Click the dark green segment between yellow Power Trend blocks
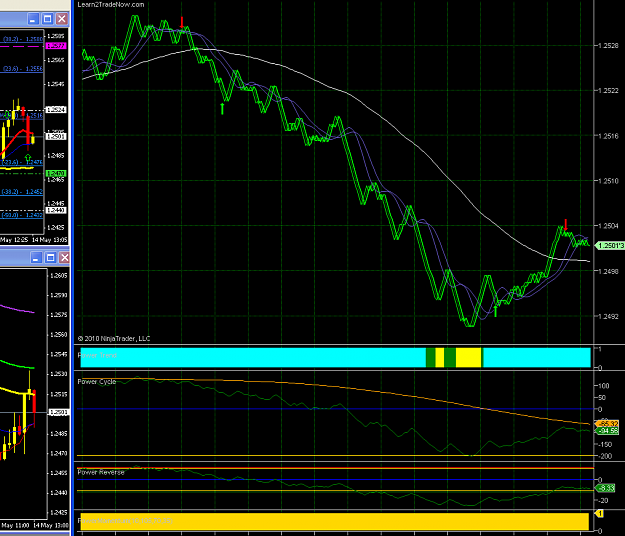 [450, 357]
